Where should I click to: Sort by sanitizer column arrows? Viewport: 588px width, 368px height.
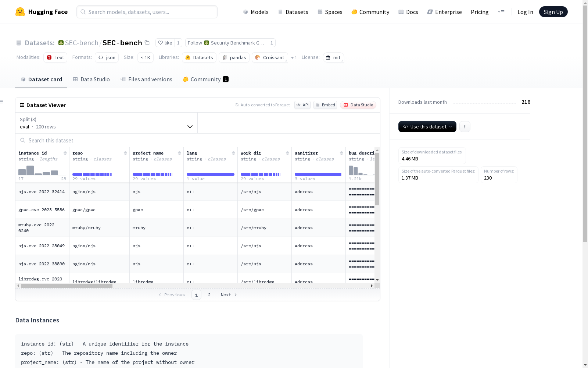341,153
